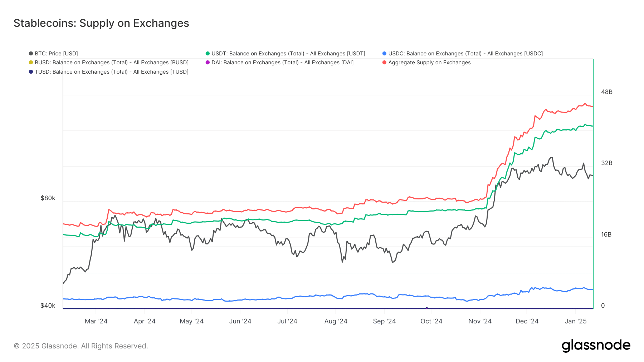Click the yellow BUSD legend dot
Viewport: 644px width, 362px height.
pos(31,63)
